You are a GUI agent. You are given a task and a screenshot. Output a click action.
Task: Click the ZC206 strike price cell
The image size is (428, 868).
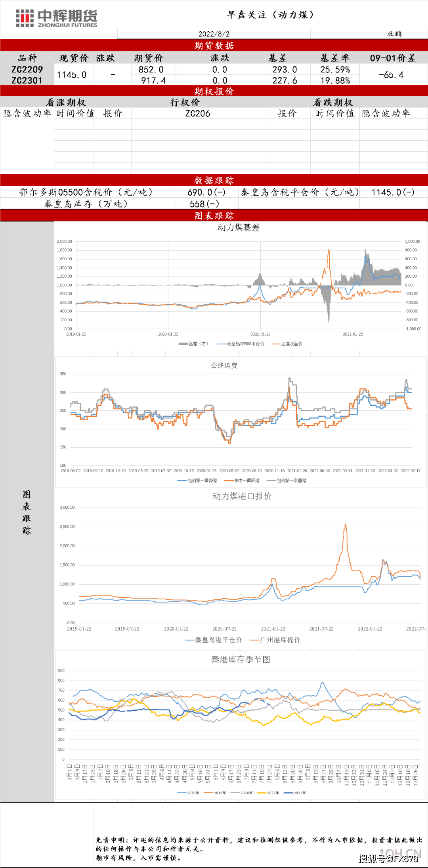pyautogui.click(x=198, y=114)
